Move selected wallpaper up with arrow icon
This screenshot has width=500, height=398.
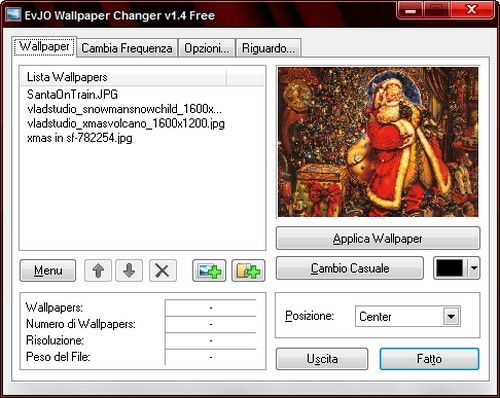[98, 270]
